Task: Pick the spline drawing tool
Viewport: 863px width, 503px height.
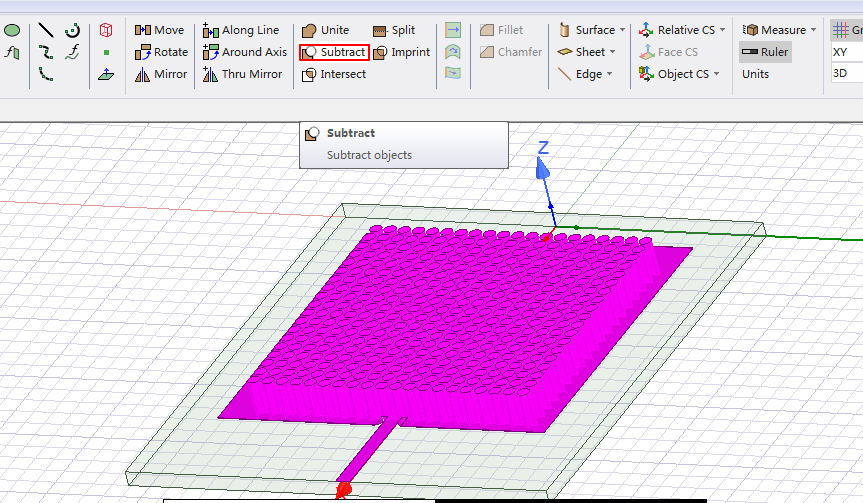Action: (46, 52)
